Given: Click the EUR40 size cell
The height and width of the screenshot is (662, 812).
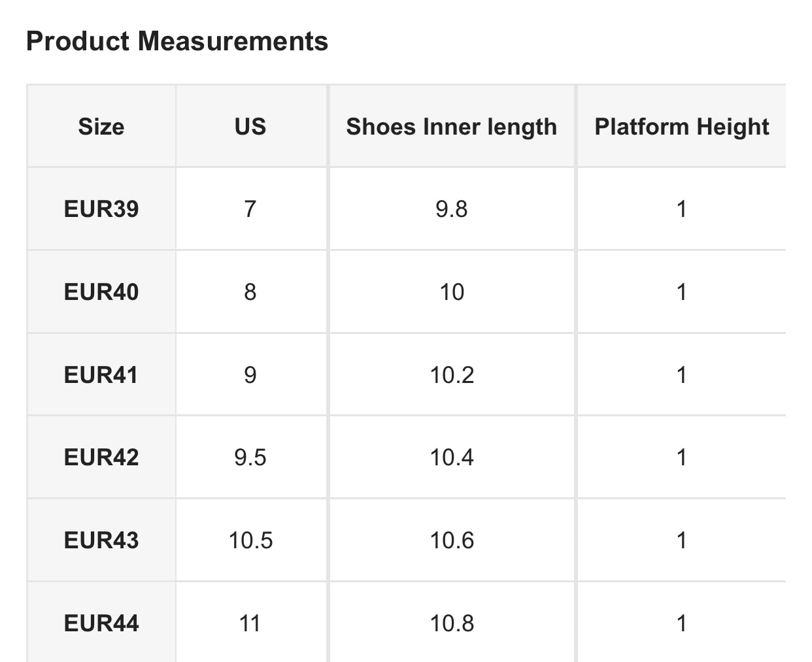Looking at the screenshot, I should tap(101, 291).
